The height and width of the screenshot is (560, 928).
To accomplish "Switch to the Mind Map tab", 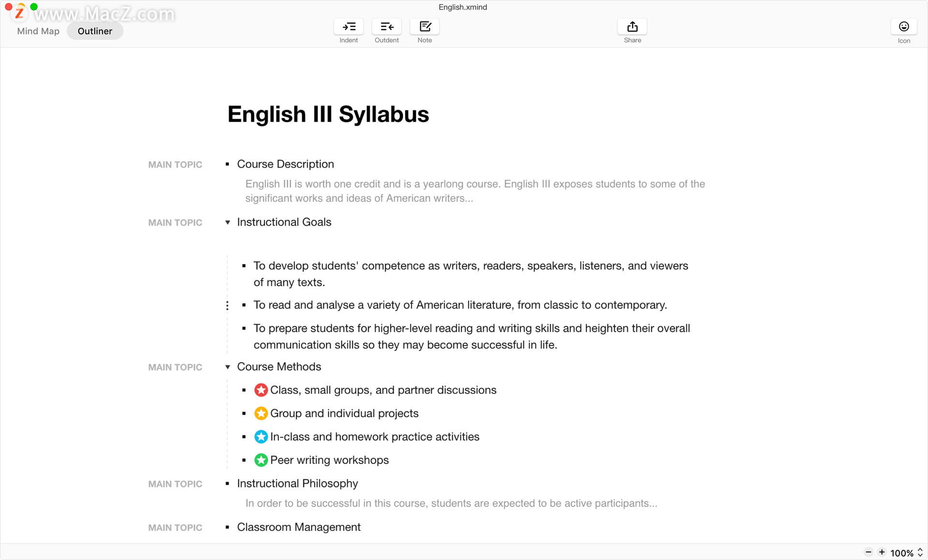I will (38, 31).
